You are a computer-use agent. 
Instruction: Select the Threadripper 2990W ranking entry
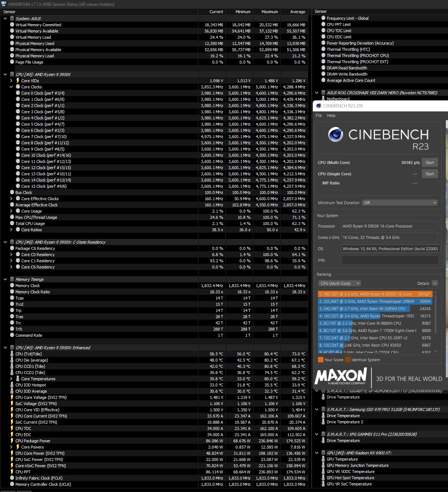point(375,301)
